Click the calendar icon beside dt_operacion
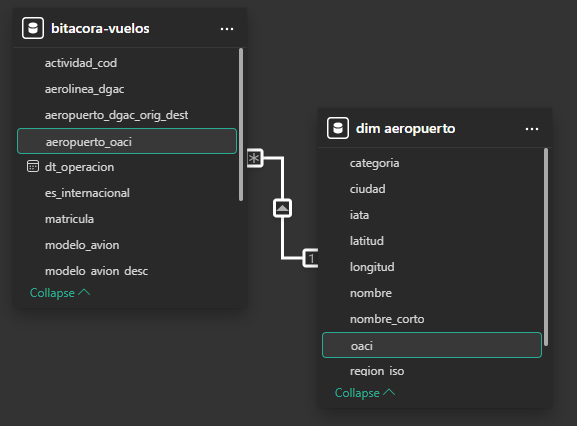This screenshot has height=426, width=577. 33,166
